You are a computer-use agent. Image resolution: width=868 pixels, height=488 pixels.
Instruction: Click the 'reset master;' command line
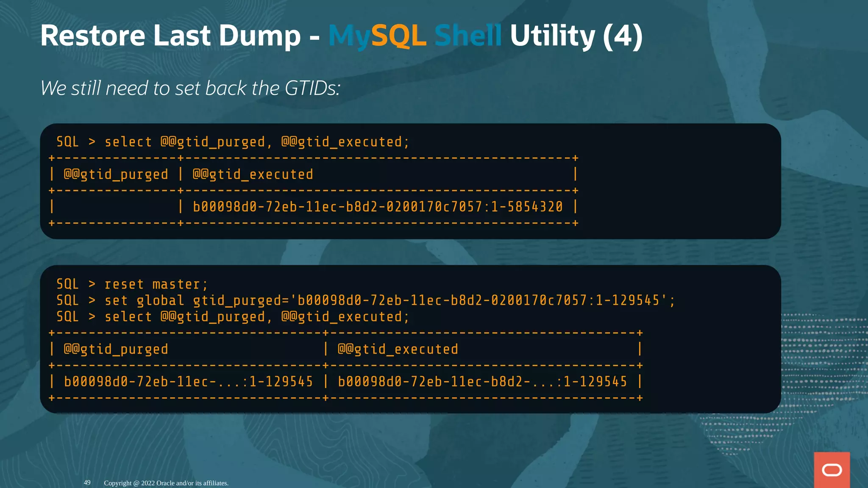pyautogui.click(x=132, y=284)
